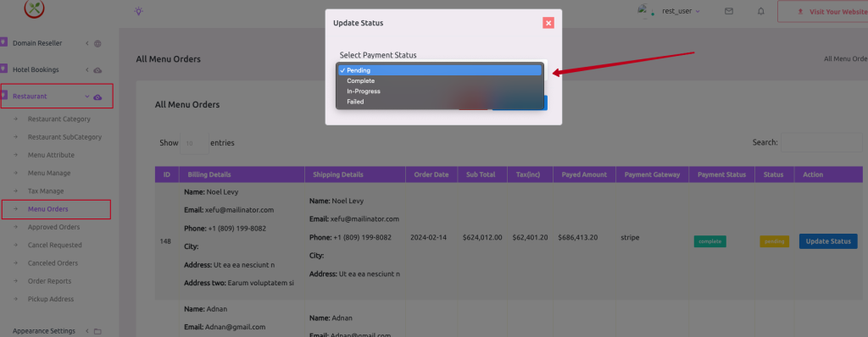This screenshot has height=337, width=868.
Task: Go to Menu Manage page
Action: tap(49, 173)
